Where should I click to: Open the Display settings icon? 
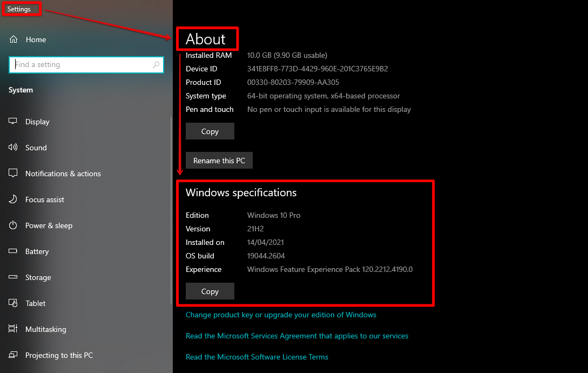click(x=13, y=121)
